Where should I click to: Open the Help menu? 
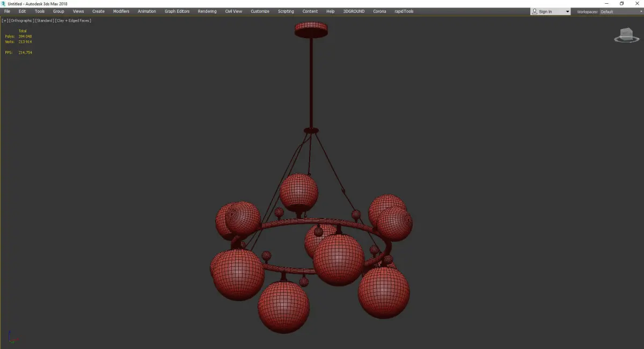click(x=331, y=11)
